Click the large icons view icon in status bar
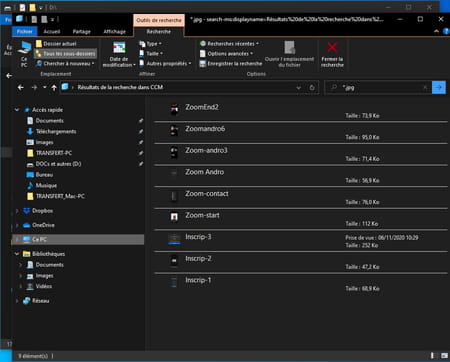The width and height of the screenshot is (450, 362). (444, 356)
